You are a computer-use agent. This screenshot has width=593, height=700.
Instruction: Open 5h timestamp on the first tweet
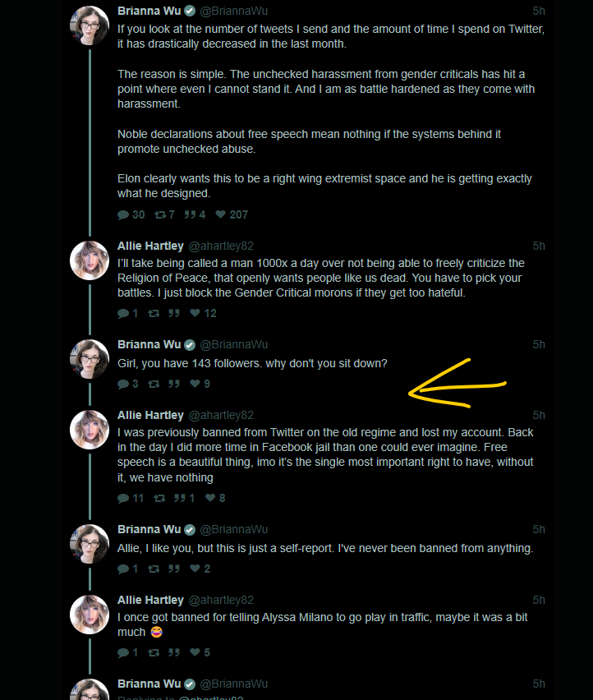pos(539,12)
